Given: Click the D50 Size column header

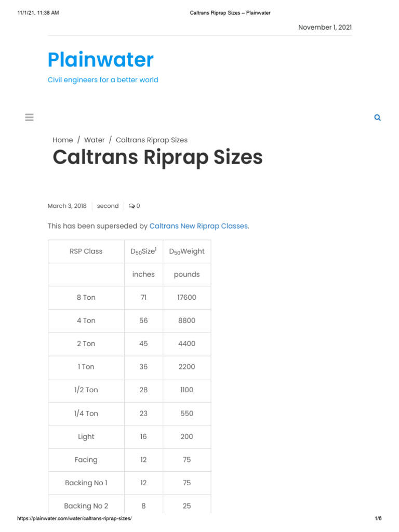Looking at the screenshot, I should pos(143,251).
